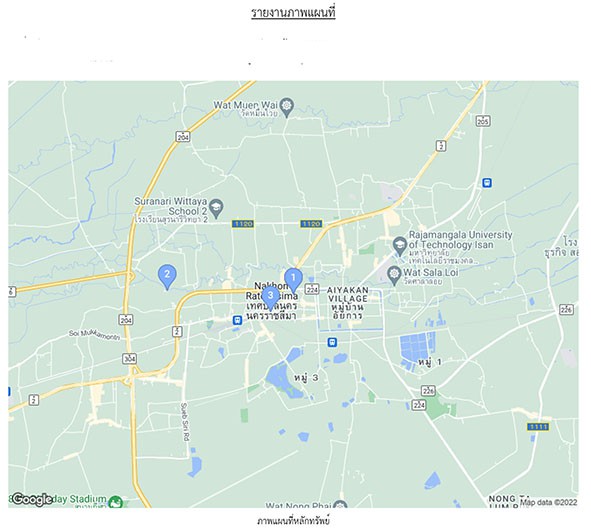Click the stadium icon at bottom left

point(115,502)
